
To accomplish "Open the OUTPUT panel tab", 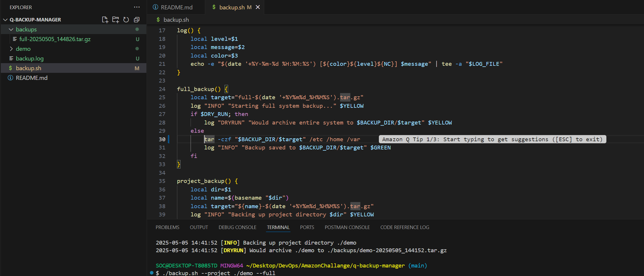I will coord(199,227).
